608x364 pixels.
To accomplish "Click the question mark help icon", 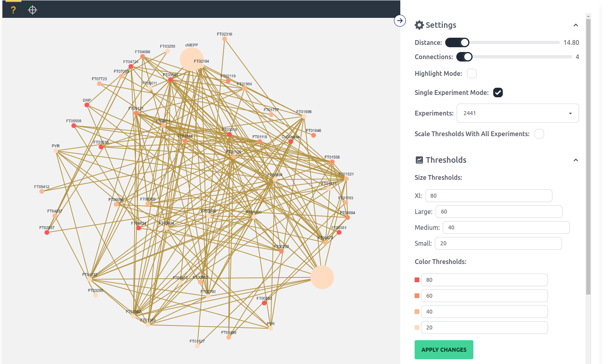I will (x=14, y=10).
